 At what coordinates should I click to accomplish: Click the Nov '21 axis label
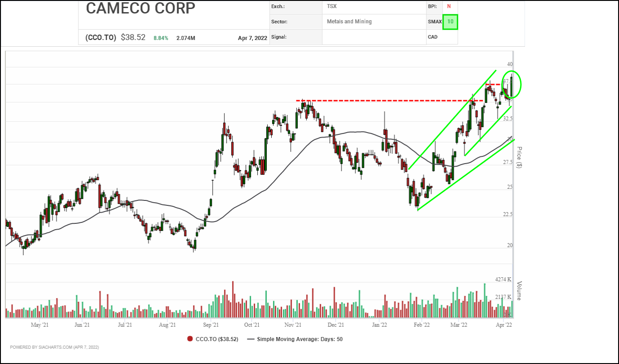(293, 324)
